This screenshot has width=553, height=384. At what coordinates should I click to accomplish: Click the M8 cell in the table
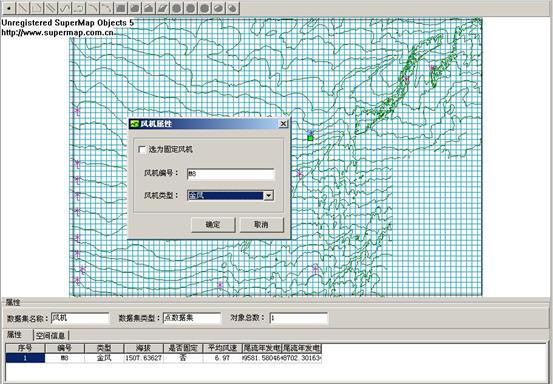click(65, 358)
